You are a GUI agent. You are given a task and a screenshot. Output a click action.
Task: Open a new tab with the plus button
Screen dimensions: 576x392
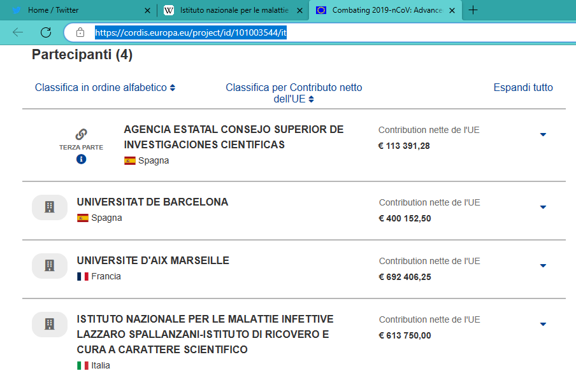click(x=473, y=10)
